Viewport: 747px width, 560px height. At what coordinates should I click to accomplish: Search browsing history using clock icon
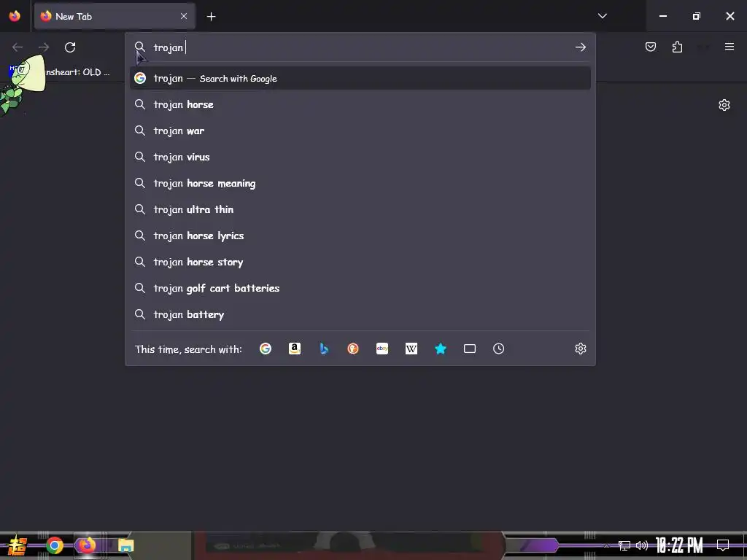pyautogui.click(x=498, y=349)
